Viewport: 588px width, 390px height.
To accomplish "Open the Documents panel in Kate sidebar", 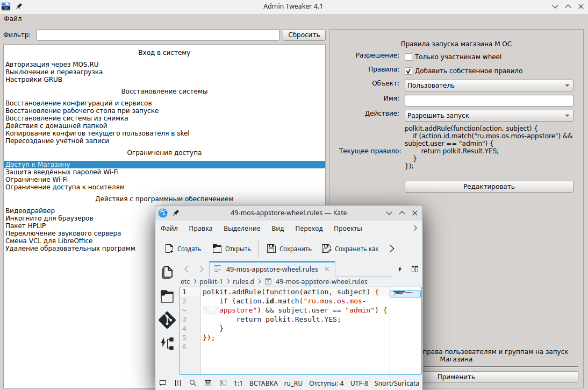I will pos(167,273).
